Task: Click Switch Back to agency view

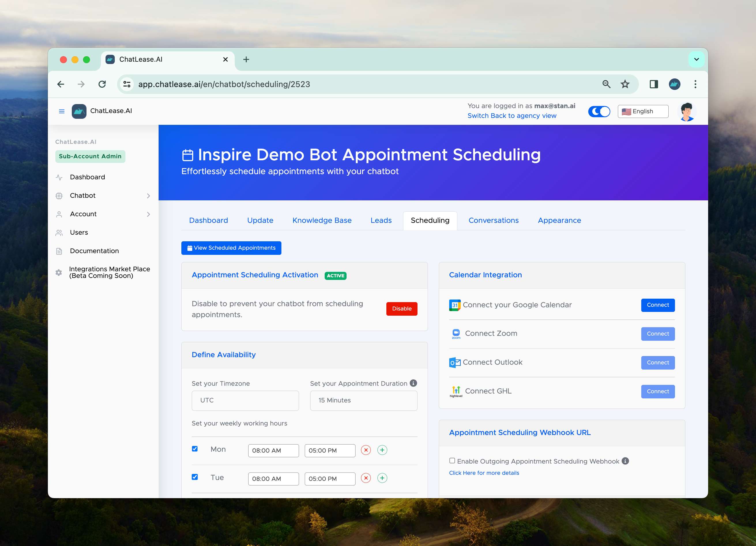Action: click(512, 116)
